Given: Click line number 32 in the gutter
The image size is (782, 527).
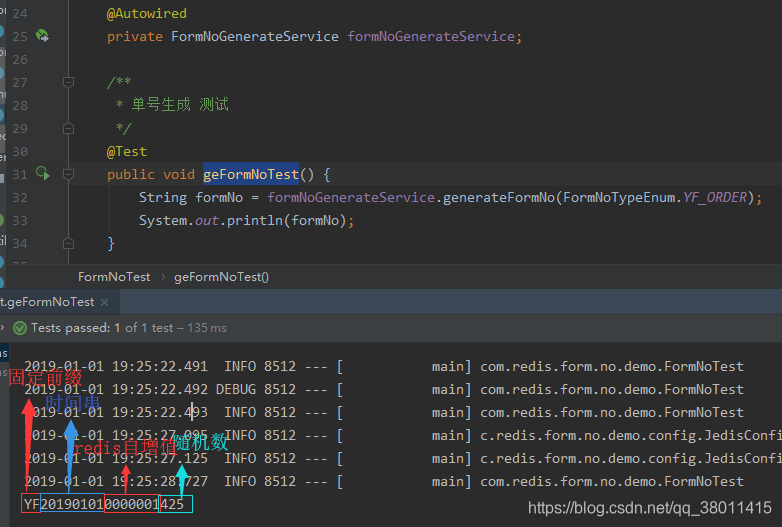Looking at the screenshot, I should pyautogui.click(x=20, y=197).
